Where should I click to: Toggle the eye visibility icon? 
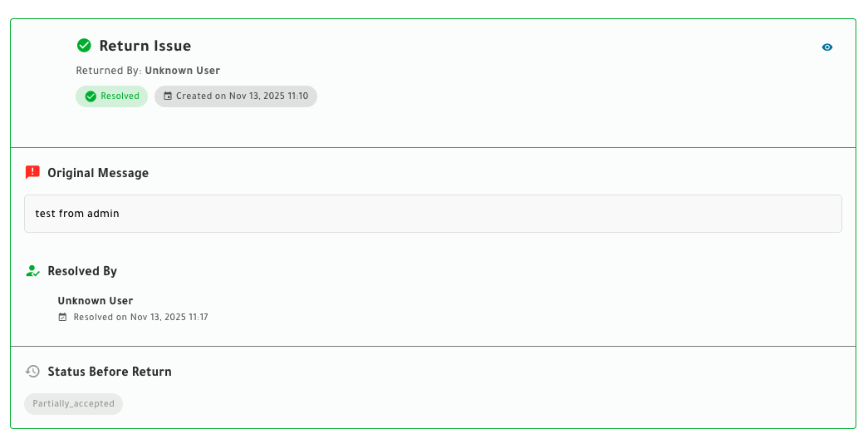(x=827, y=47)
